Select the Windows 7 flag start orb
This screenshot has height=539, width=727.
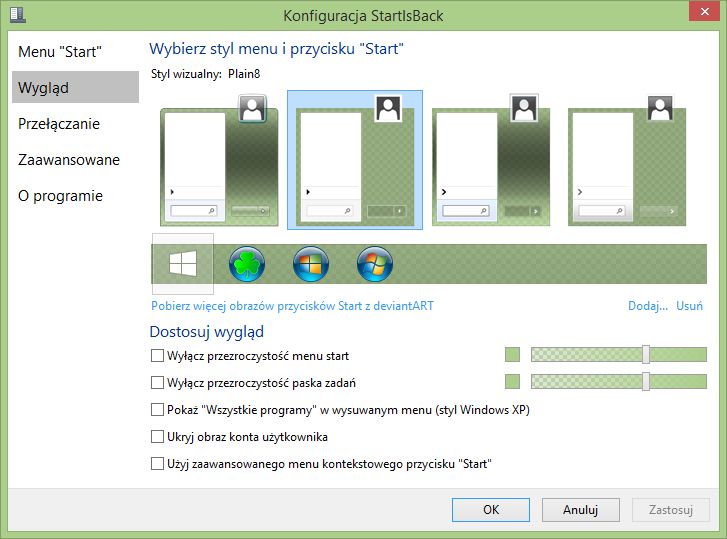coord(375,264)
